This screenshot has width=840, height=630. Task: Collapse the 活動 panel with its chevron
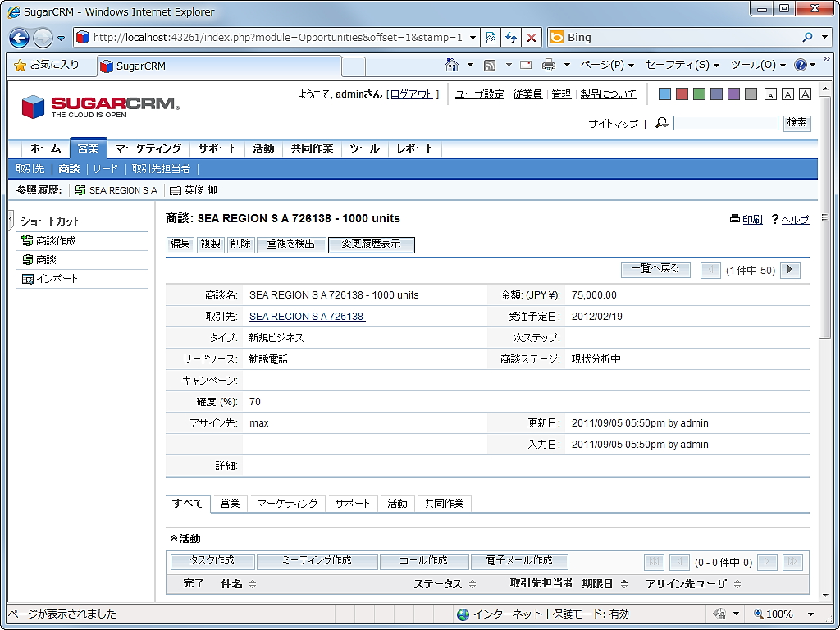click(x=172, y=539)
